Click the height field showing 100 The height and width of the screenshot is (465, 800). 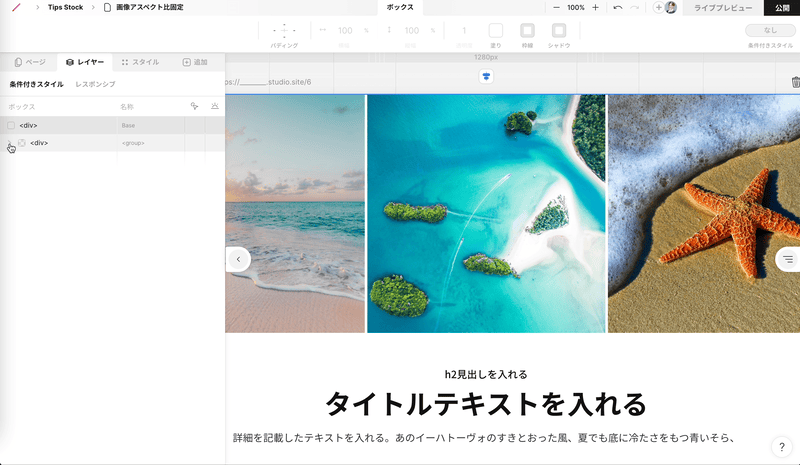pos(412,31)
